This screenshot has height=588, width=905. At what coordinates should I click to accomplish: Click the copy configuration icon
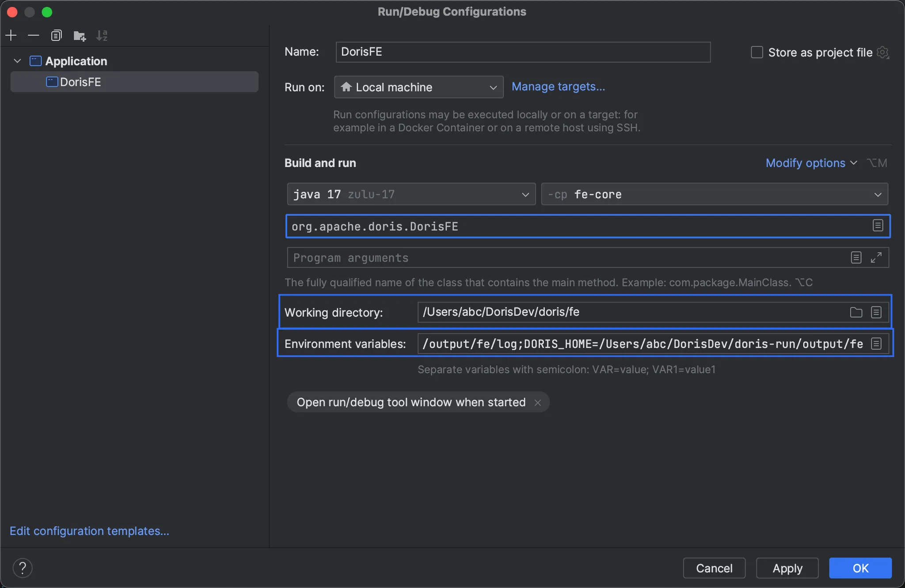point(55,36)
